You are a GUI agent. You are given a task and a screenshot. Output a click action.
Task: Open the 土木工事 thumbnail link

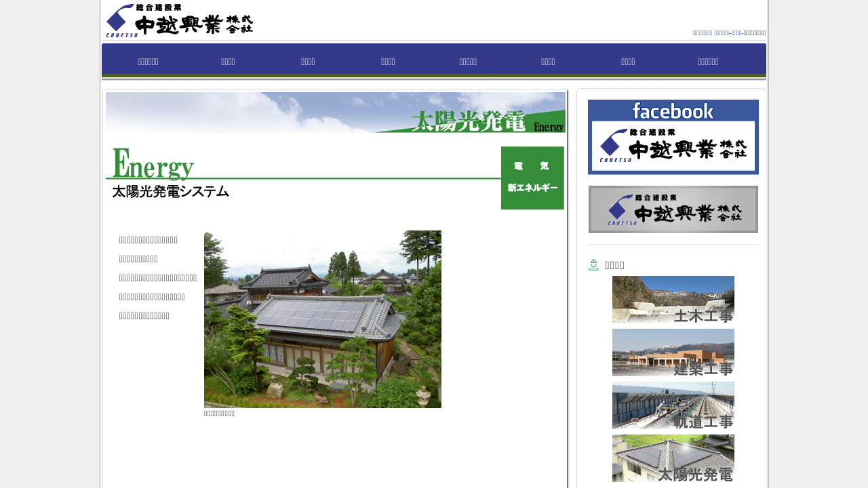[x=673, y=300]
